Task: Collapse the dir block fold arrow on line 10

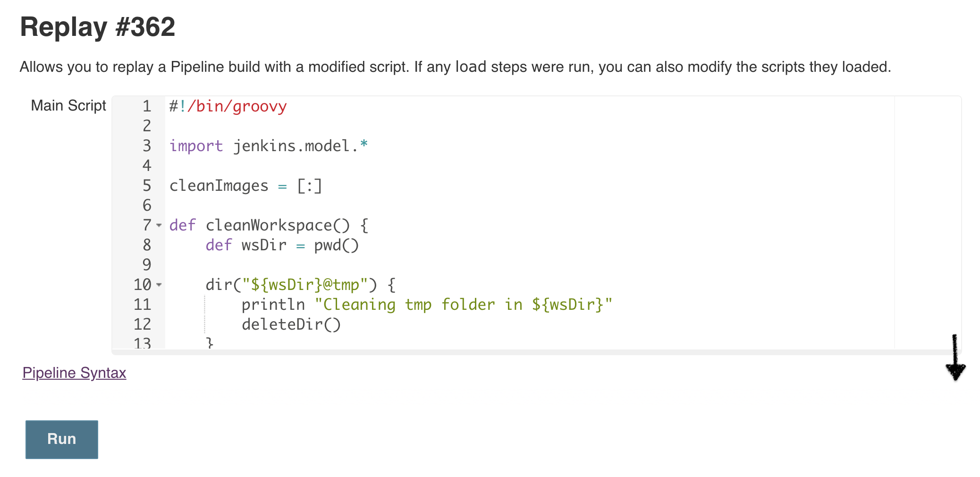Action: point(159,285)
